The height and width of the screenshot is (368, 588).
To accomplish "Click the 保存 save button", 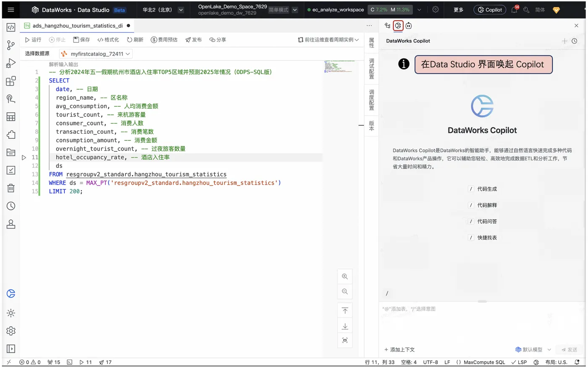I will [81, 40].
